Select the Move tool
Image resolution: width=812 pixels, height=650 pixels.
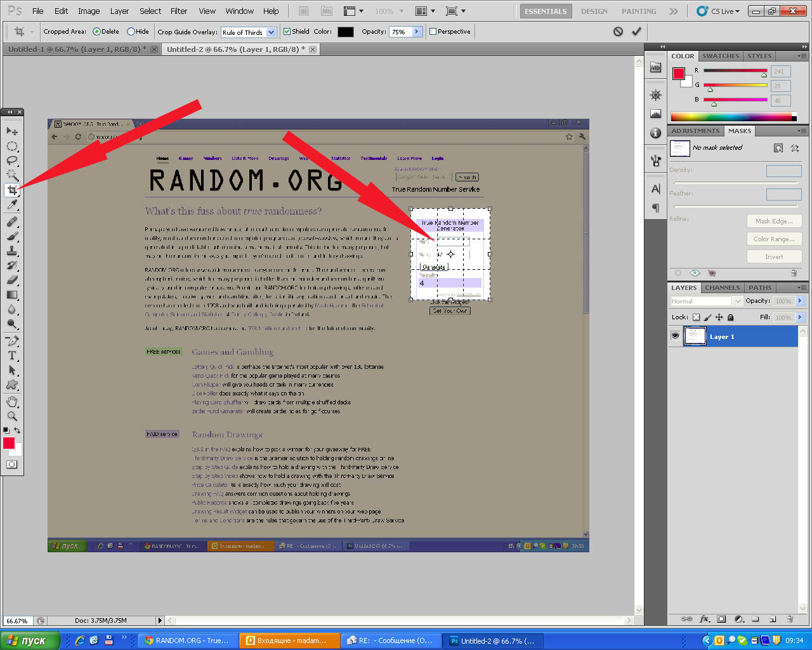point(12,131)
